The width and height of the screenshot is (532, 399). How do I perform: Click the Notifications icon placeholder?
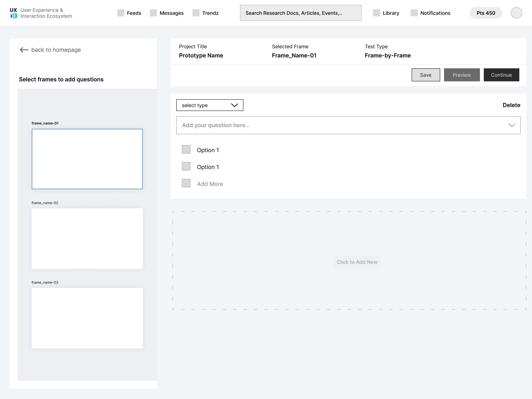tap(414, 13)
